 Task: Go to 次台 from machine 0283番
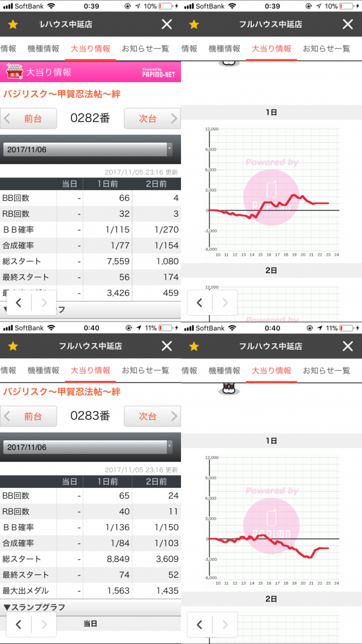[x=151, y=416]
